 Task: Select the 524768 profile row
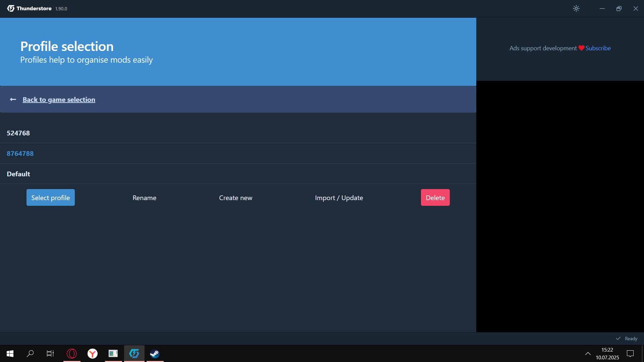238,133
